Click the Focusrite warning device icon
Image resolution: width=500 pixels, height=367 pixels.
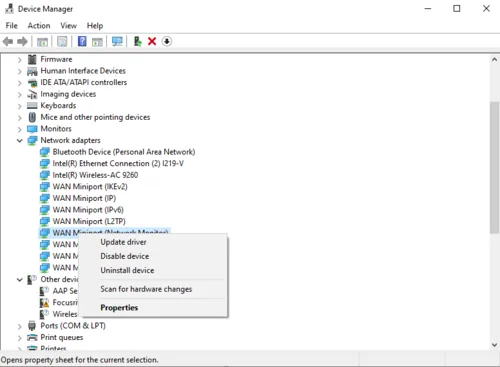click(44, 303)
